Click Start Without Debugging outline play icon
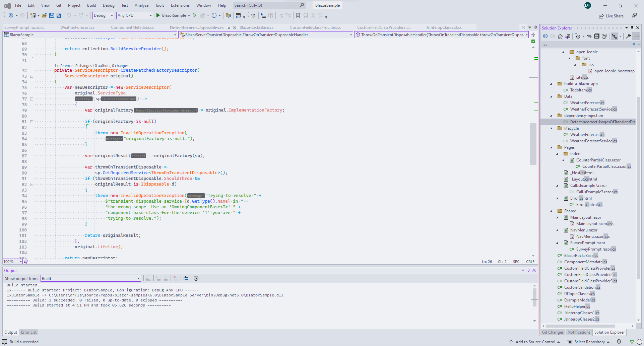 coord(194,15)
